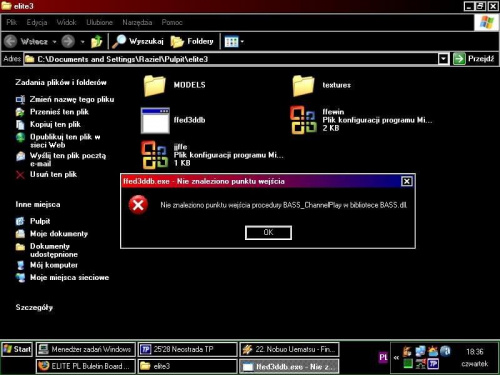
Task: Click the forward arrow navigation icon
Action: [x=68, y=41]
